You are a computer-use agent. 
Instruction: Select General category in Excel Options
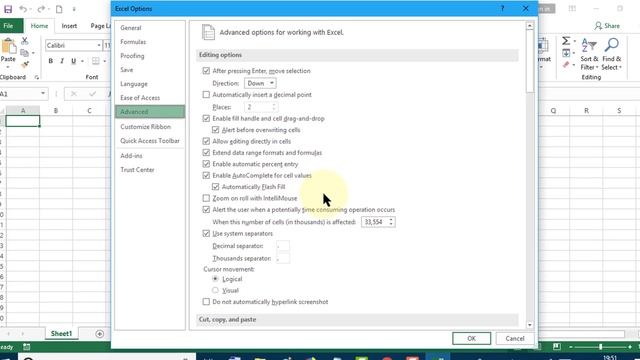click(131, 28)
